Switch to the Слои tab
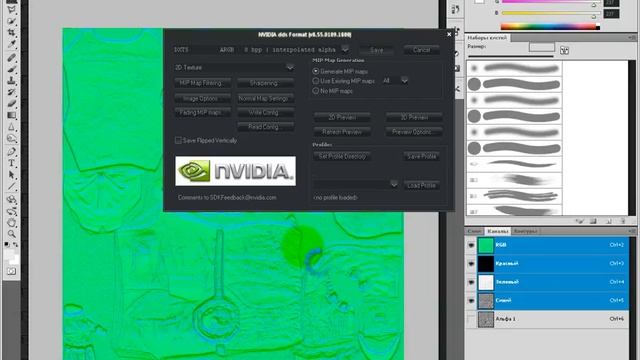The height and width of the screenshot is (360, 640). [474, 231]
